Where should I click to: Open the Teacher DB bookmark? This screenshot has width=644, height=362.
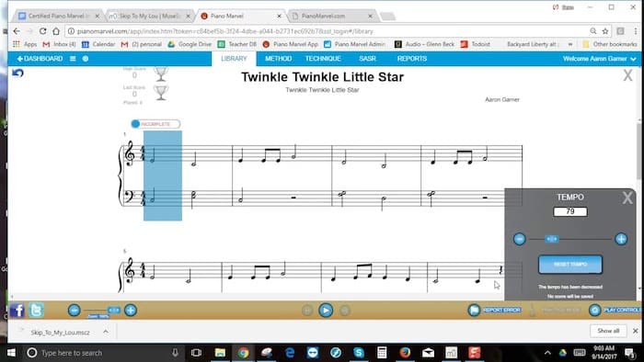237,44
